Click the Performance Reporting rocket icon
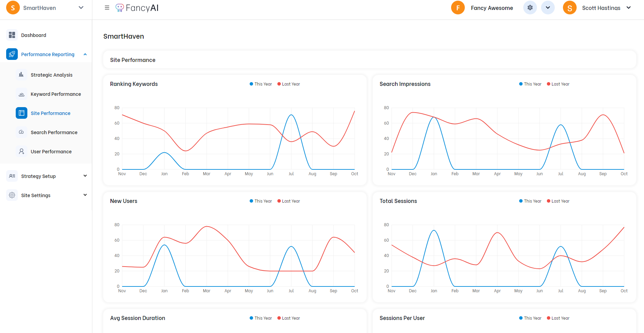The height and width of the screenshot is (333, 644). [x=12, y=54]
